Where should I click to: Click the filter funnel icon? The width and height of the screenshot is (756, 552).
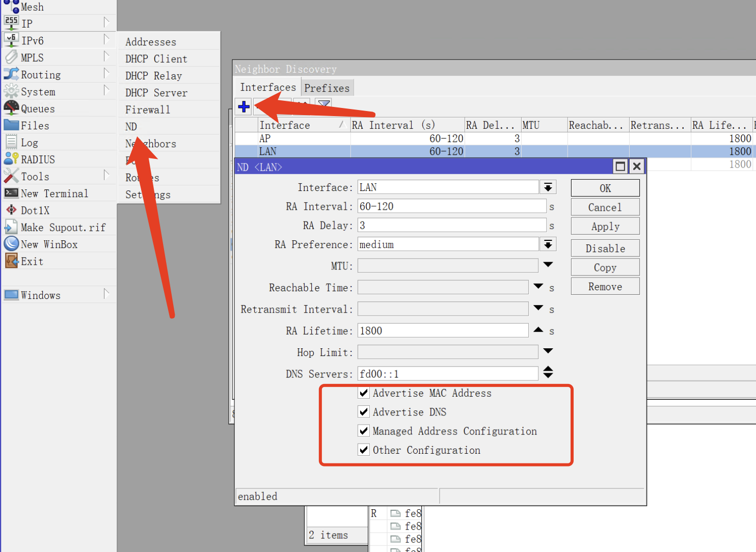tap(324, 104)
